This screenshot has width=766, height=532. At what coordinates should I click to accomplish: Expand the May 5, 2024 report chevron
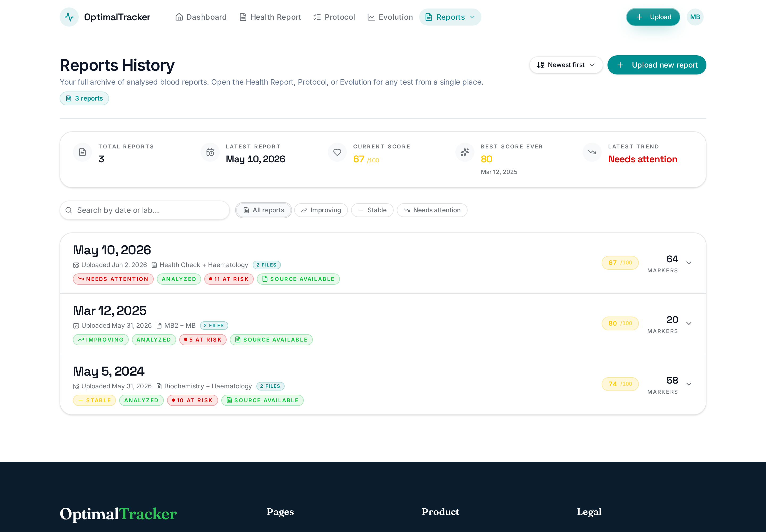[x=689, y=384]
